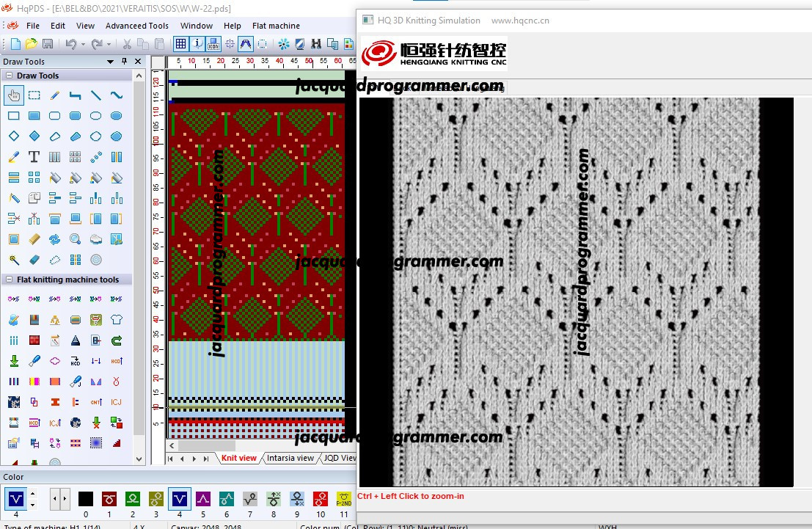Select the dashed rectangle selection tool
Viewport: 812px width, 529px height.
(34, 95)
